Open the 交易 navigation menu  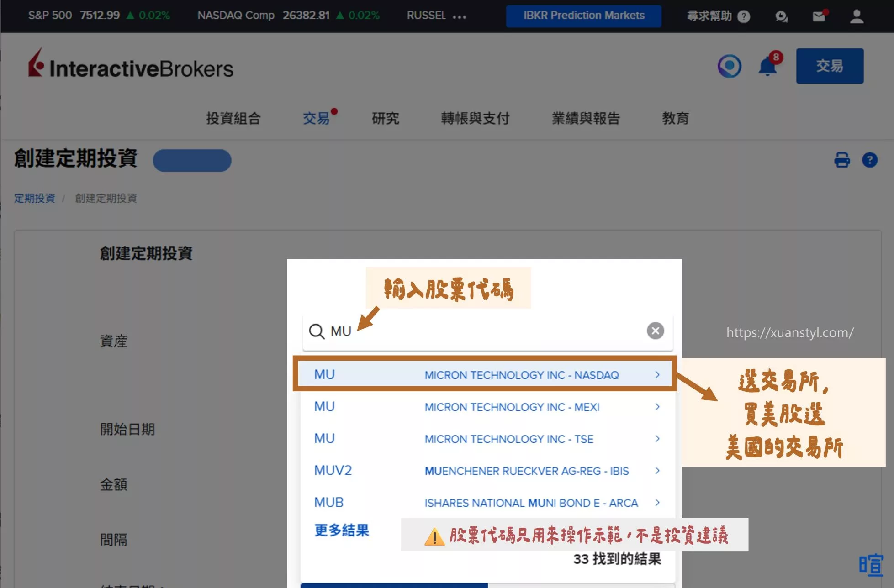tap(316, 119)
